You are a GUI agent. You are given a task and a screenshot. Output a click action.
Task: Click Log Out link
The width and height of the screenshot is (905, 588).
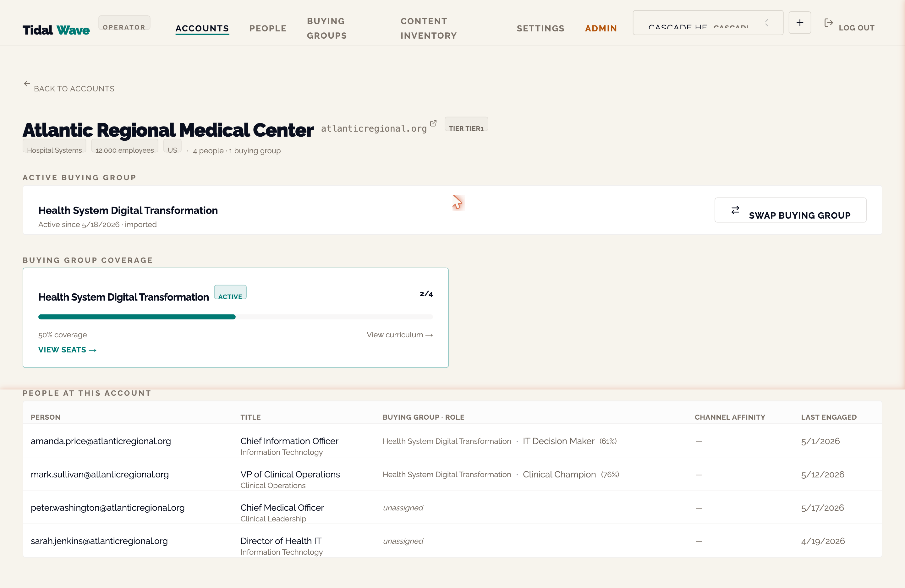coord(856,28)
